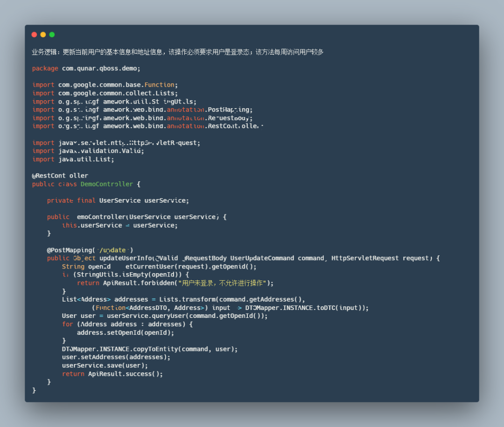Click the line 'package com.qunar.qboss.demo;'

click(x=86, y=69)
